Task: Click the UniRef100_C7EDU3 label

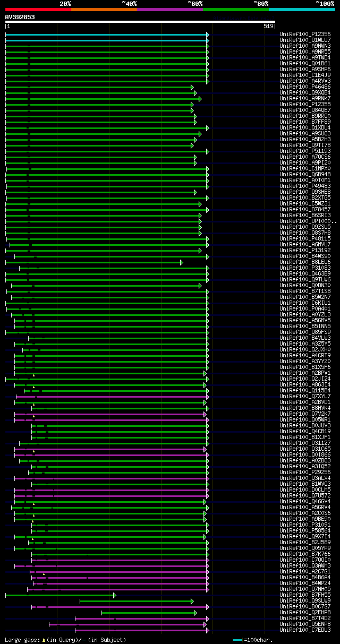Action: pos(305,630)
